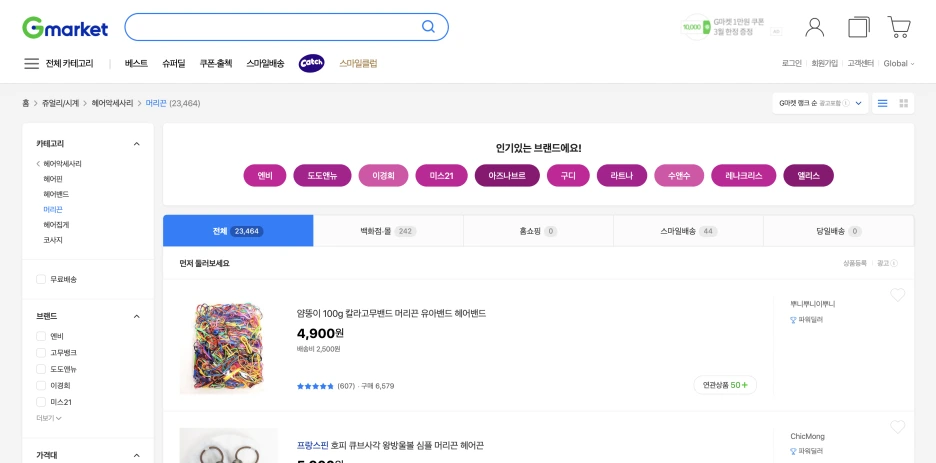This screenshot has height=463, width=936.
Task: Toggle the 무료배송 checkbox
Action: [41, 279]
